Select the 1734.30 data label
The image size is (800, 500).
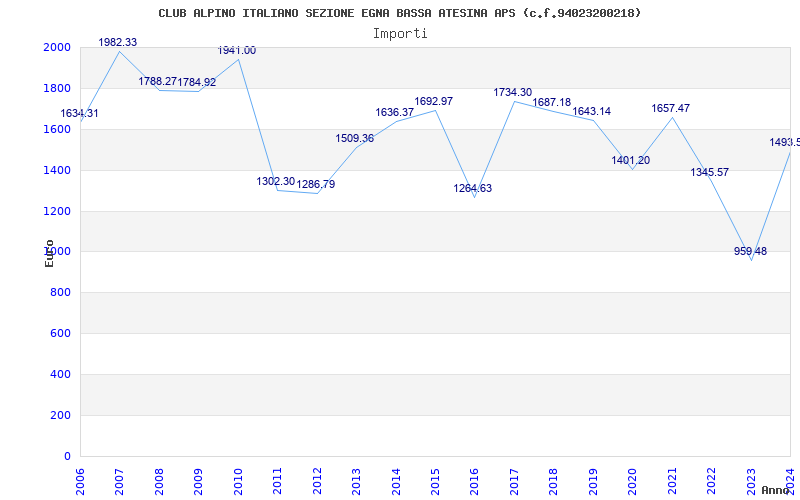[x=512, y=92]
